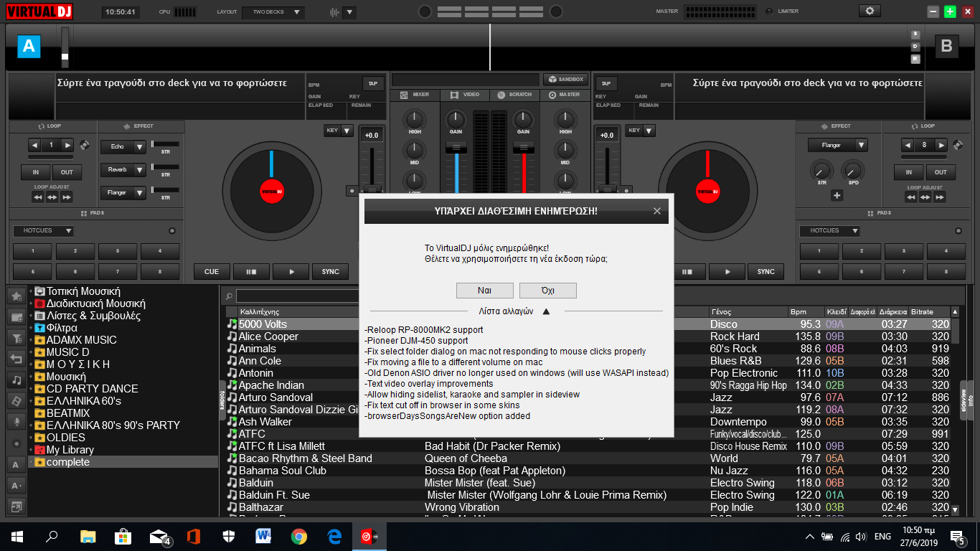This screenshot has height=551, width=980.
Task: Open the Echo effect dropdown on deck A
Action: point(139,146)
